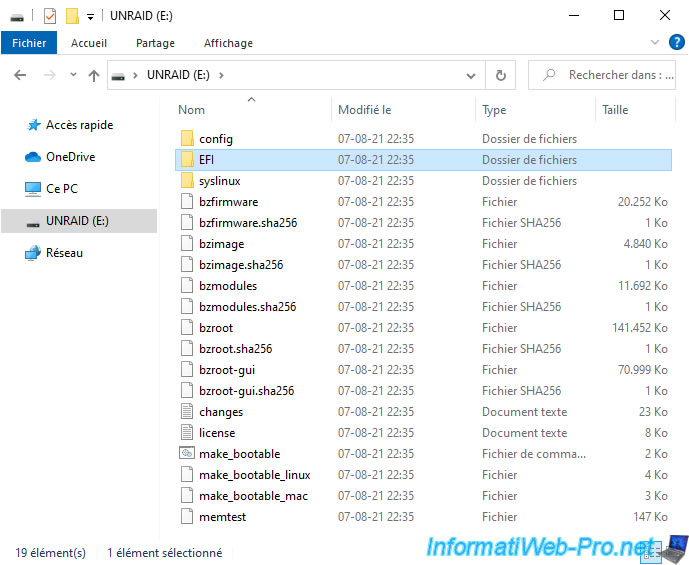Open the recent locations dropdown arrow

(x=73, y=75)
